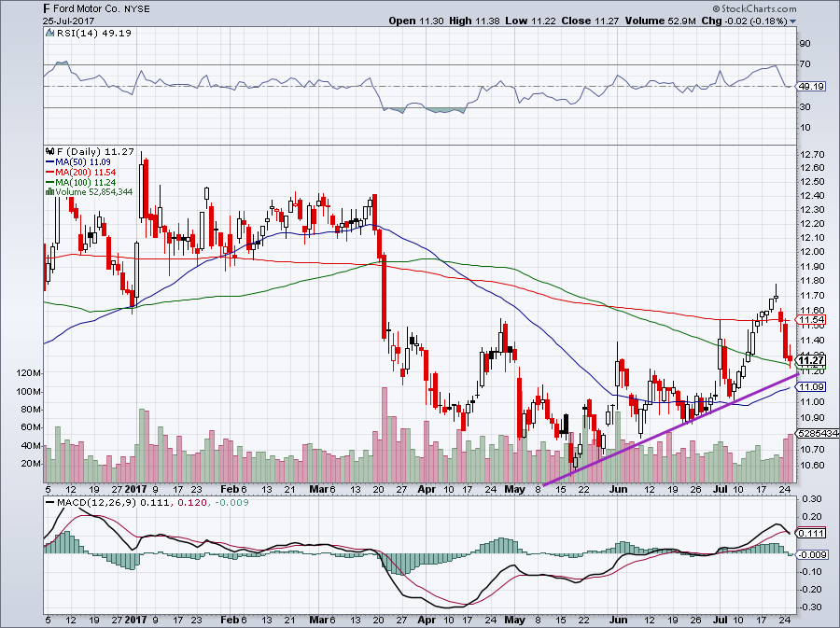The image size is (840, 628).
Task: Click the date 25-Jul-2017
Action: tap(68, 21)
